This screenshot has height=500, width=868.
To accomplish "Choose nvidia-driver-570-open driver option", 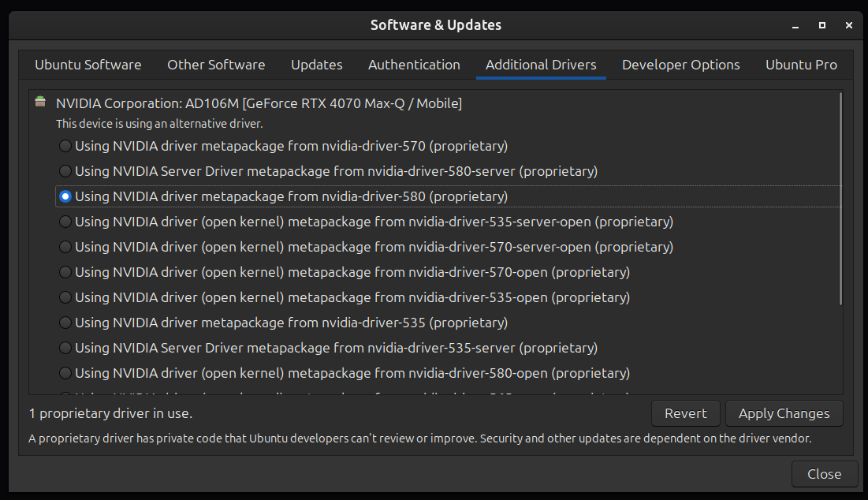I will tap(65, 272).
